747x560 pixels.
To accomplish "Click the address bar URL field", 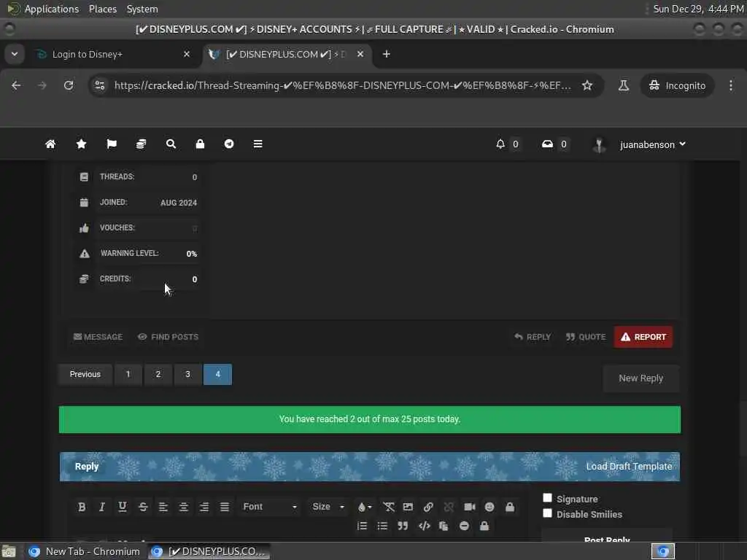I will coord(342,85).
